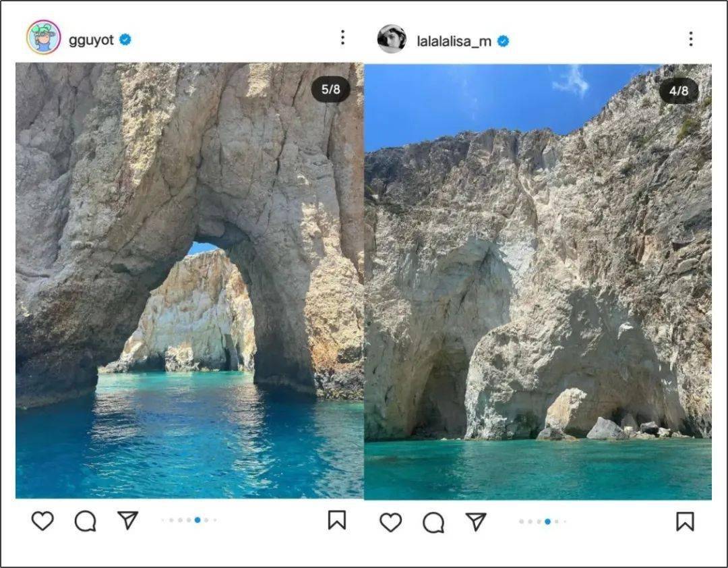
Task: Open comments on the lalalalisa_m post
Action: 433,522
